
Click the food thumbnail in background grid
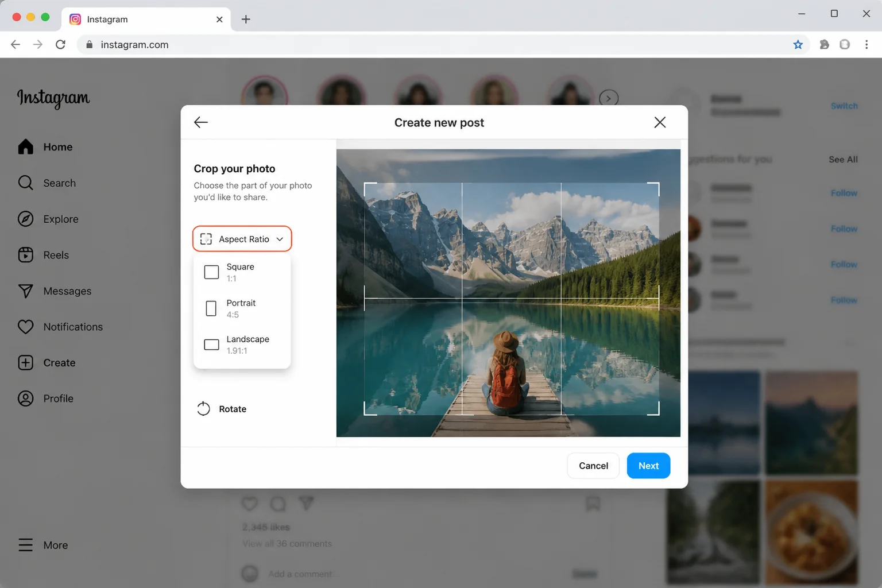coord(811,532)
